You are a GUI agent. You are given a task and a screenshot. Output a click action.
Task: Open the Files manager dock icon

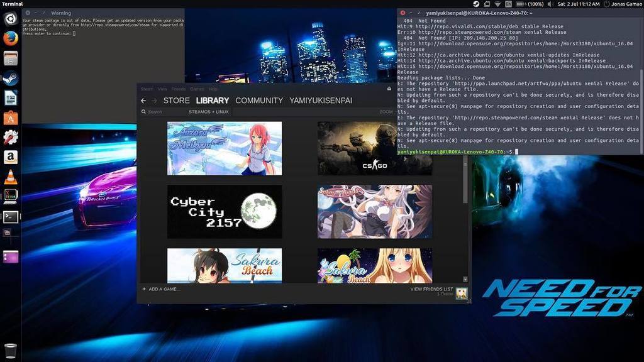click(11, 58)
